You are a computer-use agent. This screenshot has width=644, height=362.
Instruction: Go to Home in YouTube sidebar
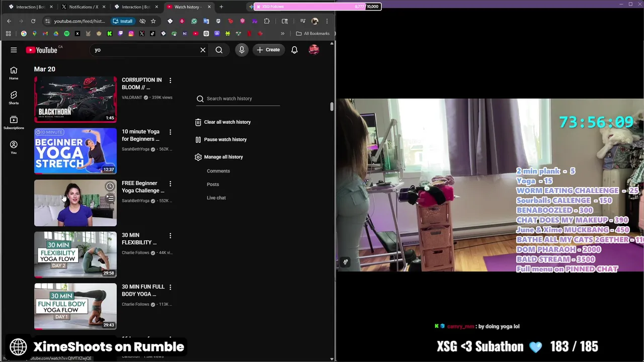coord(14,73)
